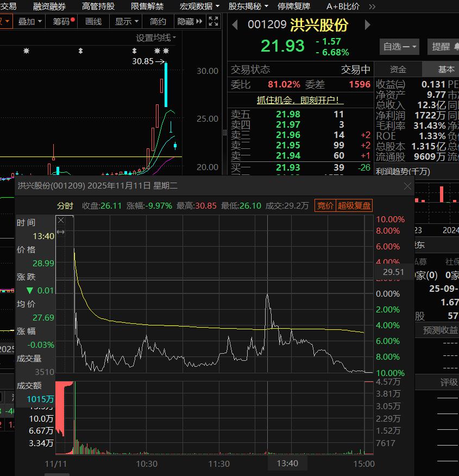
Task: Click the diamond event marker left of the two rightmost stars
Action: [x=134, y=51]
